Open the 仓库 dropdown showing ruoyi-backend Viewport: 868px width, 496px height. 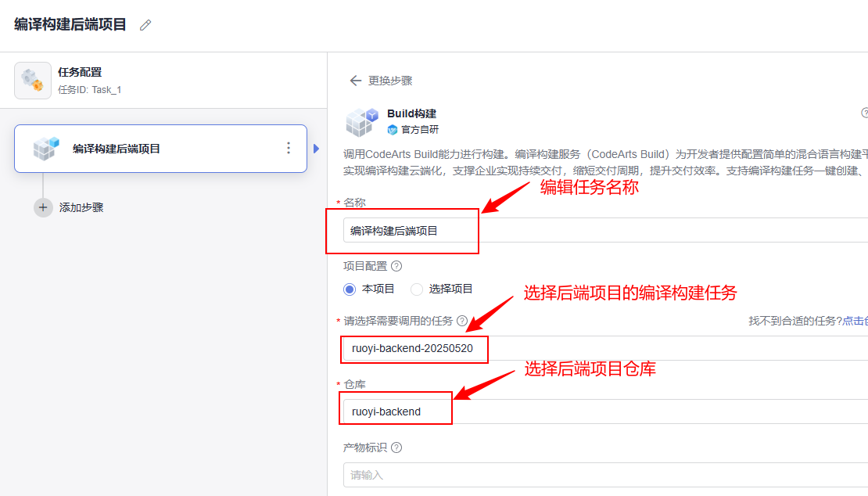pyautogui.click(x=605, y=412)
